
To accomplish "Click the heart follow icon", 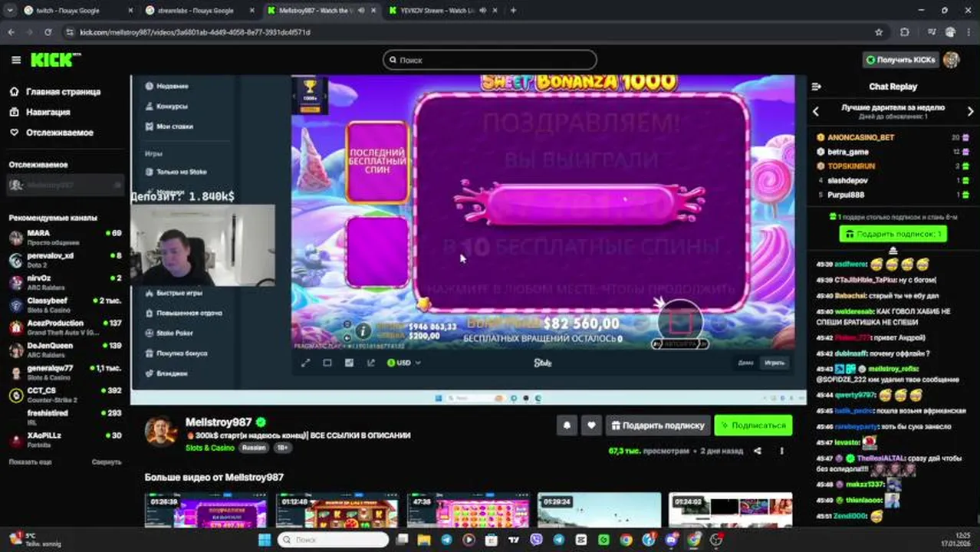I will (x=591, y=426).
